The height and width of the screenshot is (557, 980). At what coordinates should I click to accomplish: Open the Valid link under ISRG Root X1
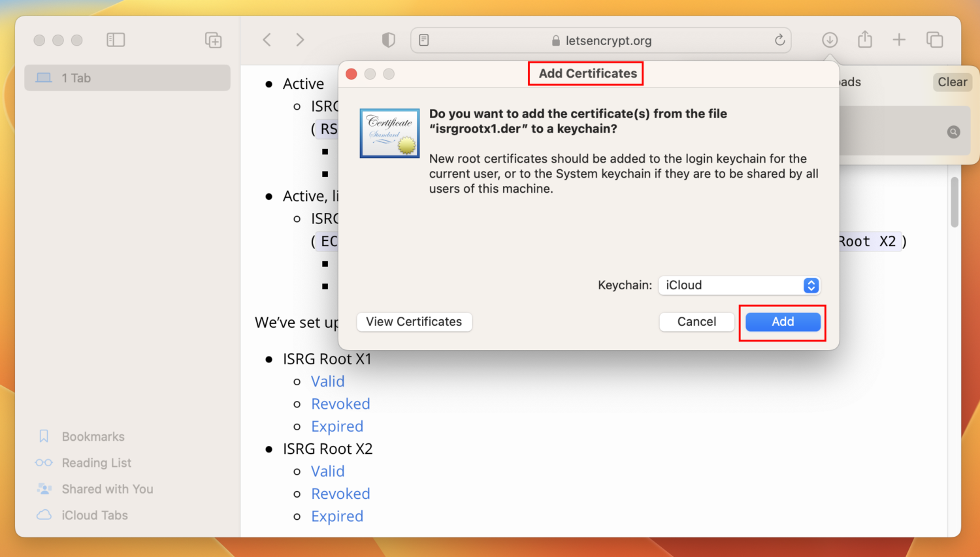tap(328, 381)
